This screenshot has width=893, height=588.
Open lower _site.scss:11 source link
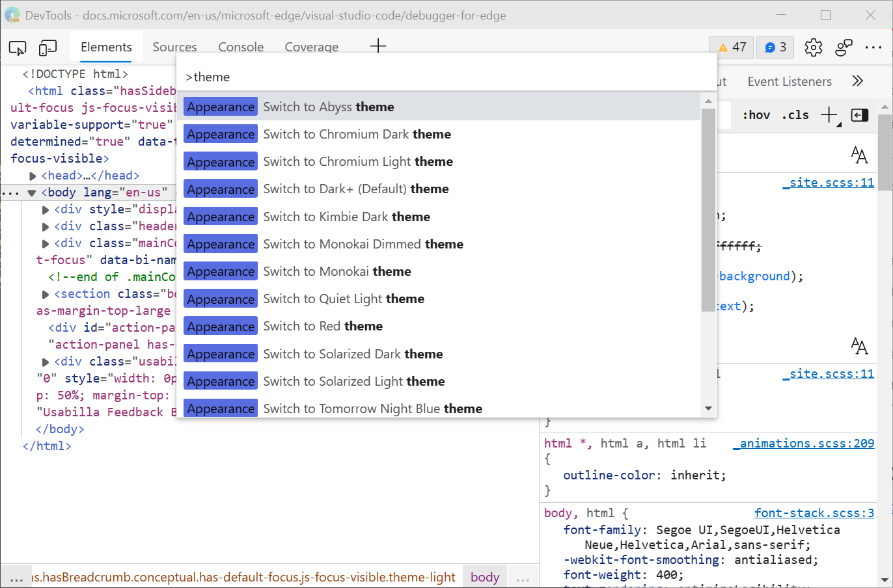pos(829,373)
